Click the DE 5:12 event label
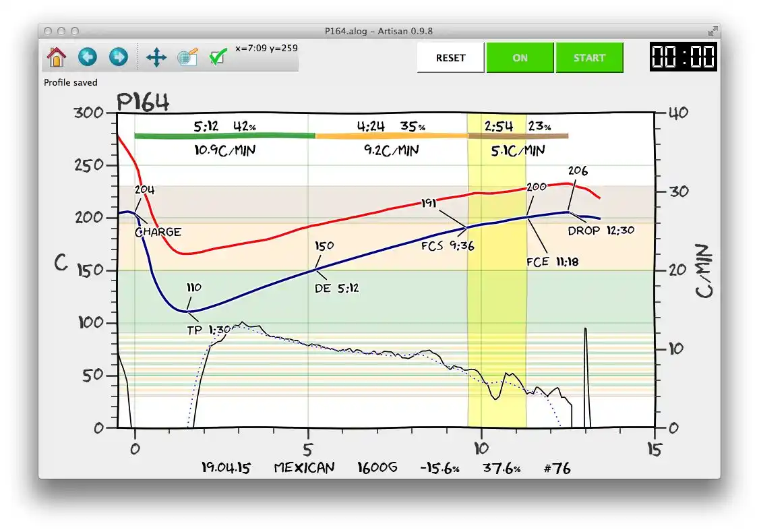The height and width of the screenshot is (532, 759). [337, 289]
